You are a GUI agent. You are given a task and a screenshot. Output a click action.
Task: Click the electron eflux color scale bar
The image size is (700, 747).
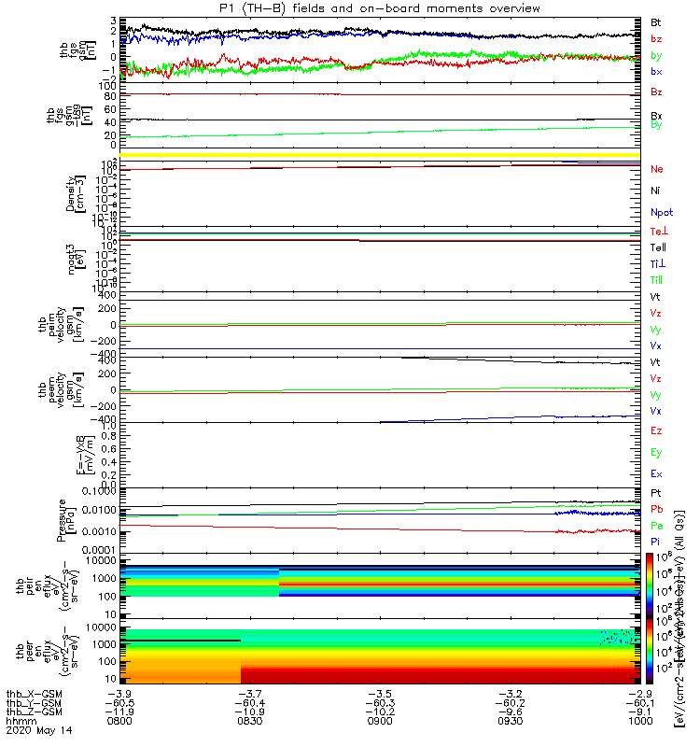[650, 651]
